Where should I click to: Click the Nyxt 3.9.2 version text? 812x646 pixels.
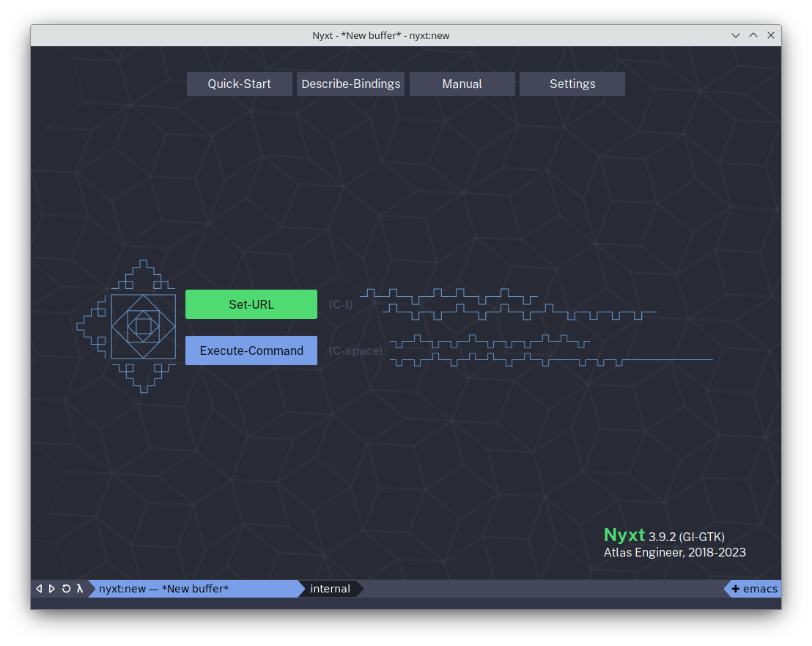click(x=664, y=536)
